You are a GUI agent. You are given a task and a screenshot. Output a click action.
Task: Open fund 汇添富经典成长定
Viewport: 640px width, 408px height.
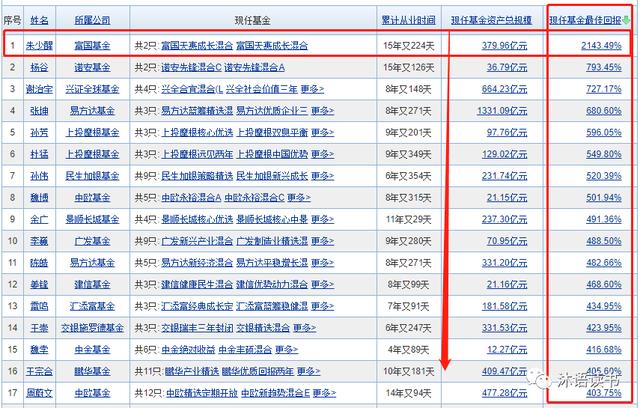point(197,306)
